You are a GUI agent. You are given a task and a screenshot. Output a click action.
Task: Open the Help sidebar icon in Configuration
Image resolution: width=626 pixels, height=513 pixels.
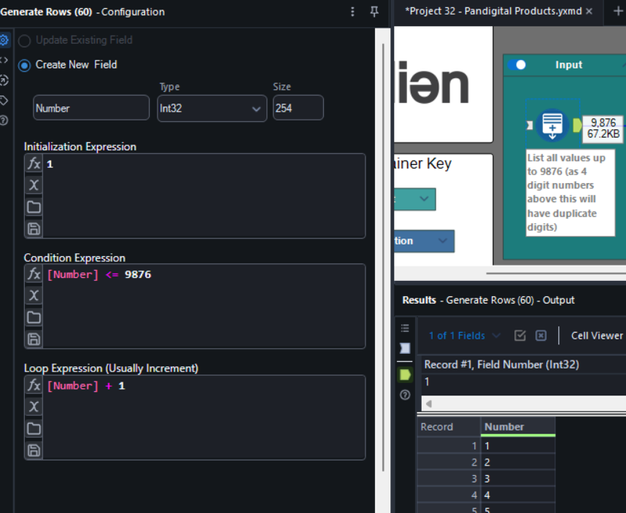pyautogui.click(x=4, y=120)
